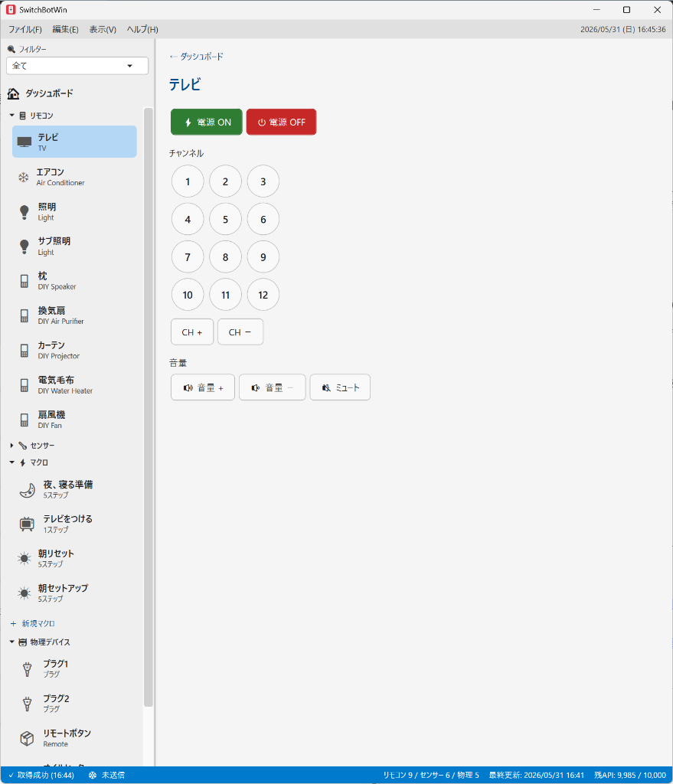
Task: Click the plug icon for プラグ1
Action: [27, 669]
